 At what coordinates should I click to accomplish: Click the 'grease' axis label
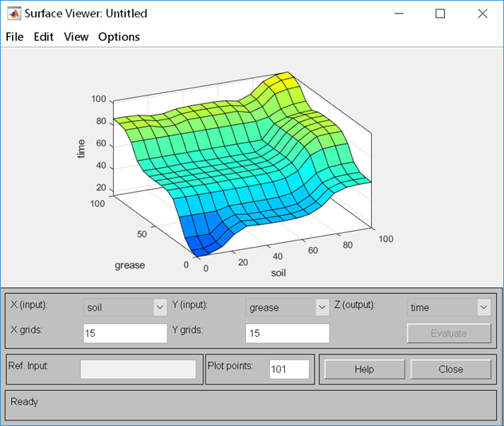pos(130,265)
